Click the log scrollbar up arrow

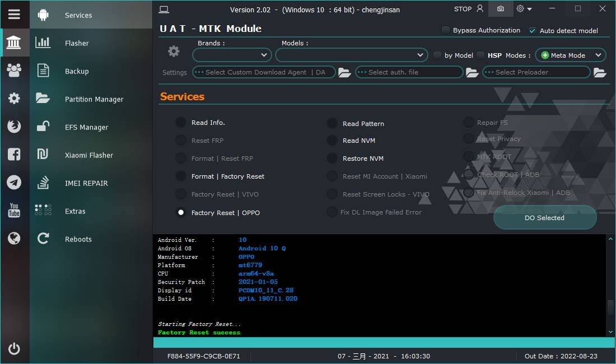coord(610,239)
